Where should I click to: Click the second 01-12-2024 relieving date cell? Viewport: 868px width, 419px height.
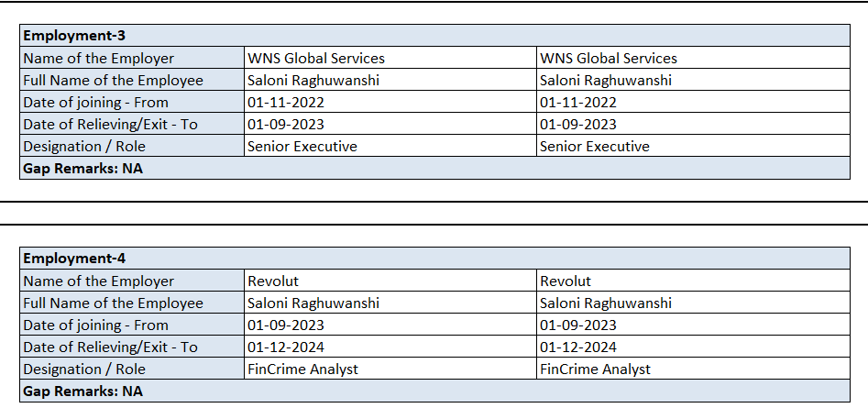click(578, 347)
